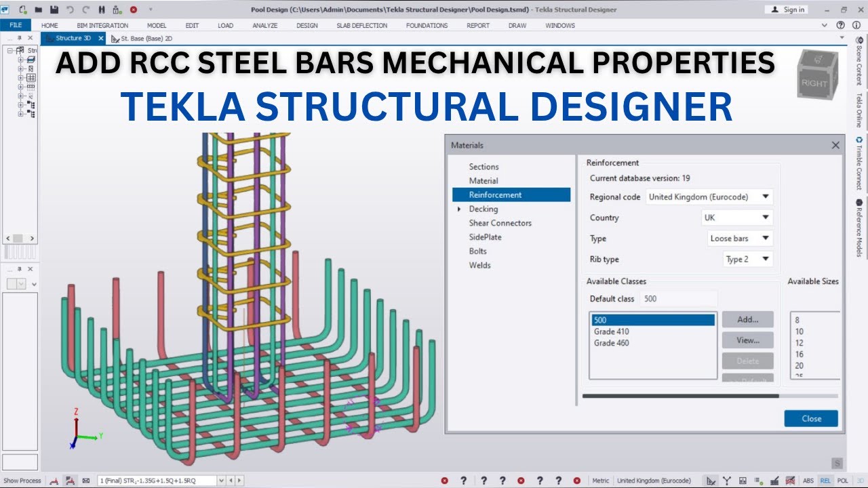Select class 500 in Available Classes
This screenshot has height=488, width=868.
tap(653, 320)
